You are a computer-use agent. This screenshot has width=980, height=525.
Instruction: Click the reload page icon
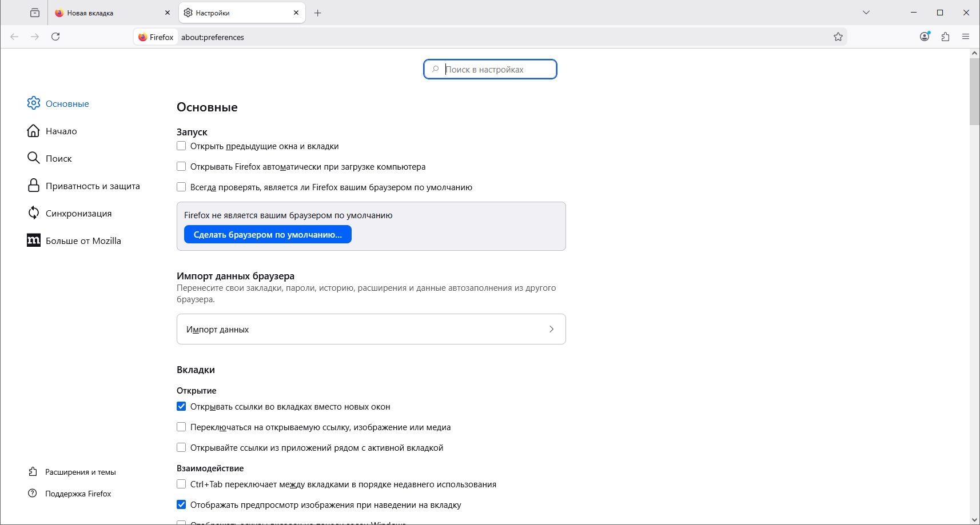[x=55, y=37]
